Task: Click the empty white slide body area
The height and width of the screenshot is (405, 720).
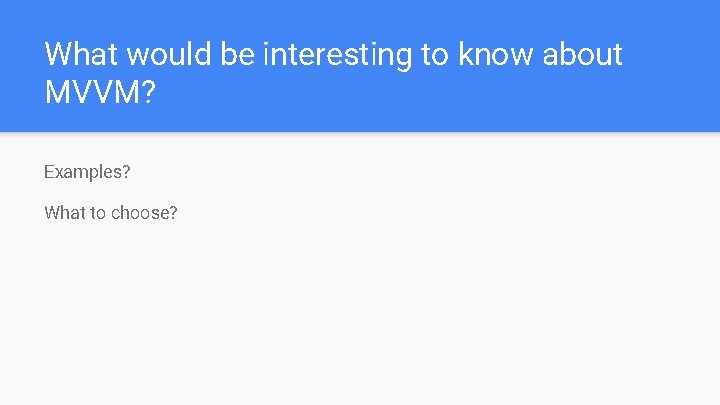Action: pyautogui.click(x=400, y=310)
